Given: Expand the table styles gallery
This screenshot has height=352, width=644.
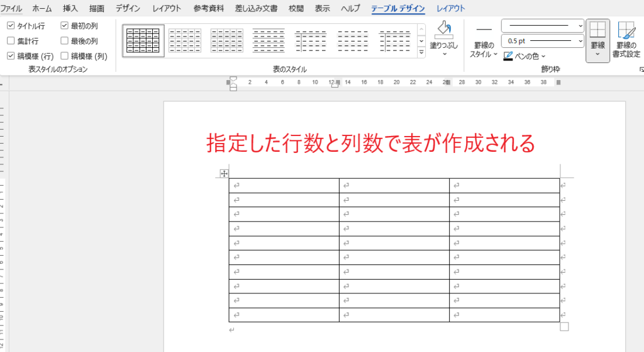Looking at the screenshot, I should point(421,53).
